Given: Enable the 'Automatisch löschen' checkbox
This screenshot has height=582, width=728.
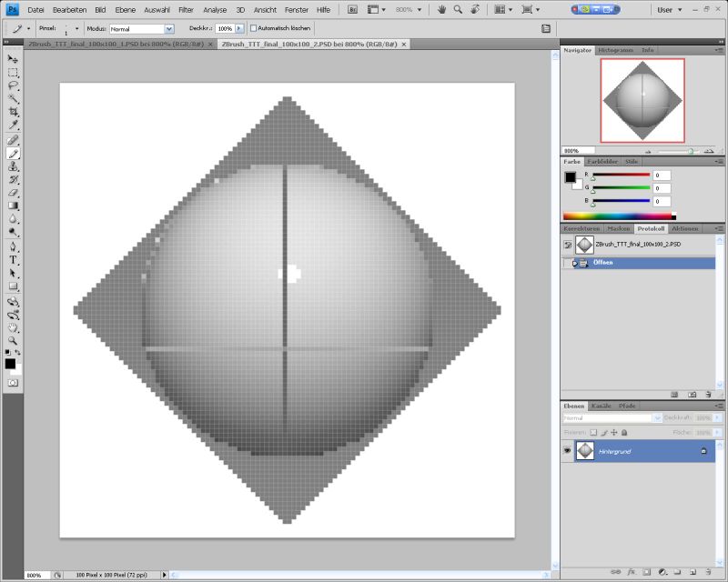Looking at the screenshot, I should 254,28.
